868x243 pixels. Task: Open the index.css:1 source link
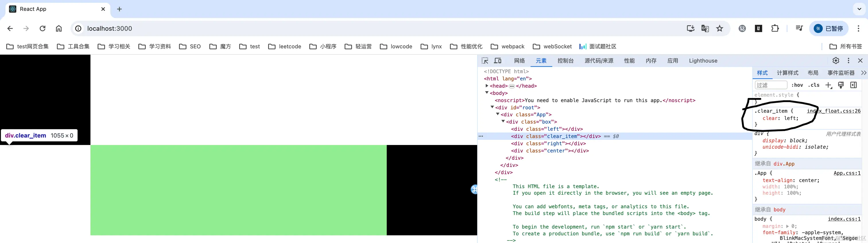coord(844,219)
